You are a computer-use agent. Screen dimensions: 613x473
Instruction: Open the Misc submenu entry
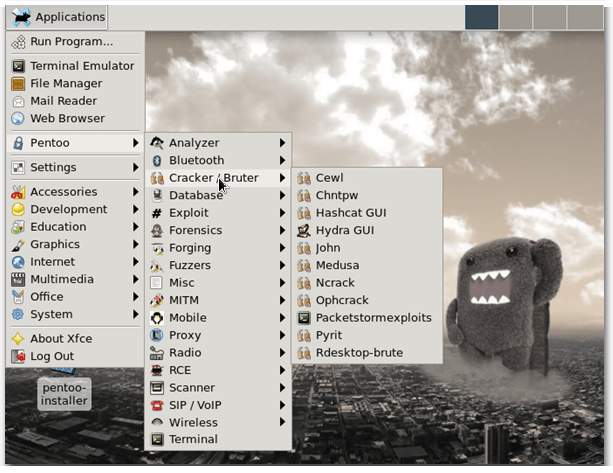(x=219, y=283)
